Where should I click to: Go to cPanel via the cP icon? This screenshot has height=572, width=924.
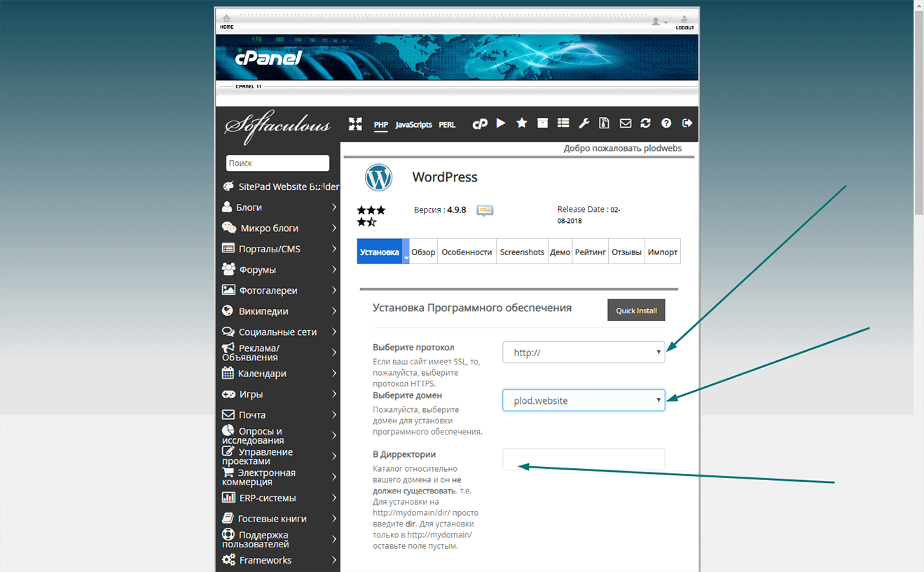click(x=480, y=123)
